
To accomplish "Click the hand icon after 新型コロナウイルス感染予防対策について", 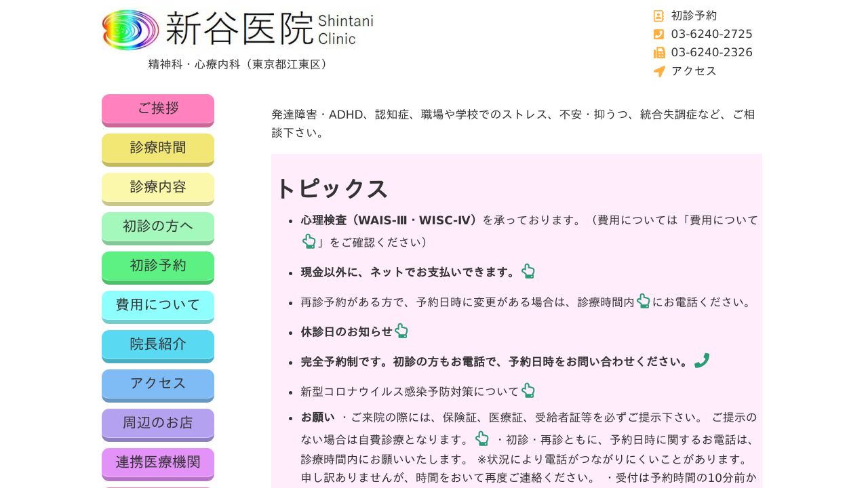I will tap(528, 390).
